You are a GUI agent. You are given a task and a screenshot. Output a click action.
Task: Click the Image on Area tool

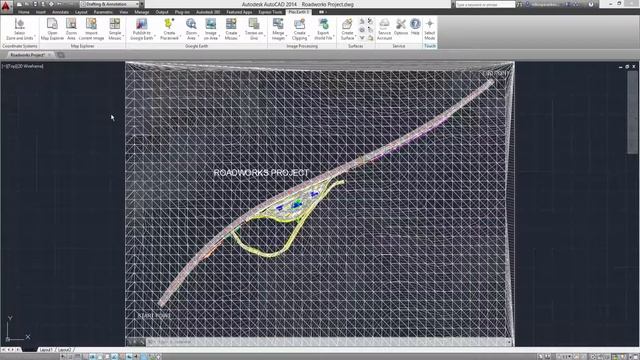[211, 29]
